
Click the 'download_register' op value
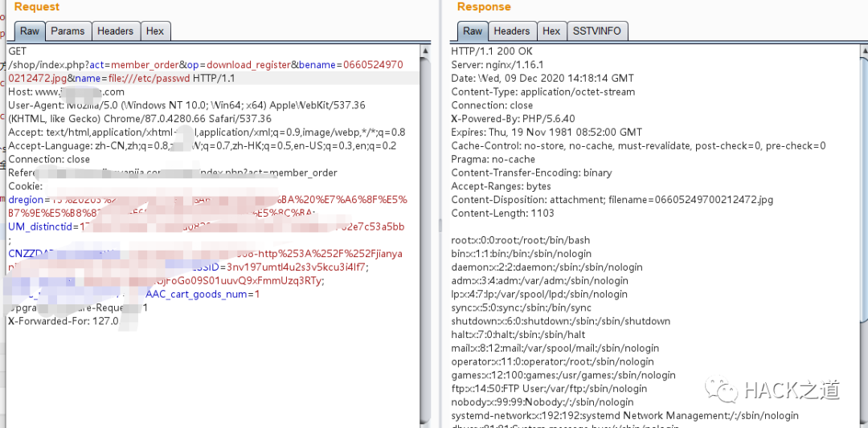click(248, 65)
